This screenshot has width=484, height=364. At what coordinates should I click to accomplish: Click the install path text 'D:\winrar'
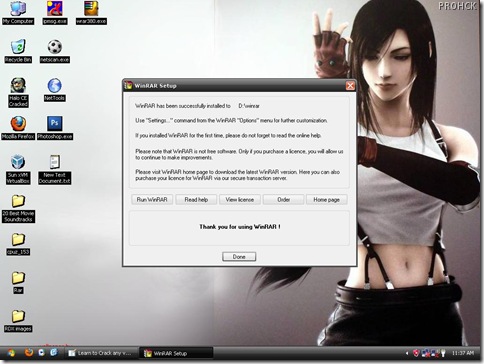pyautogui.click(x=249, y=106)
